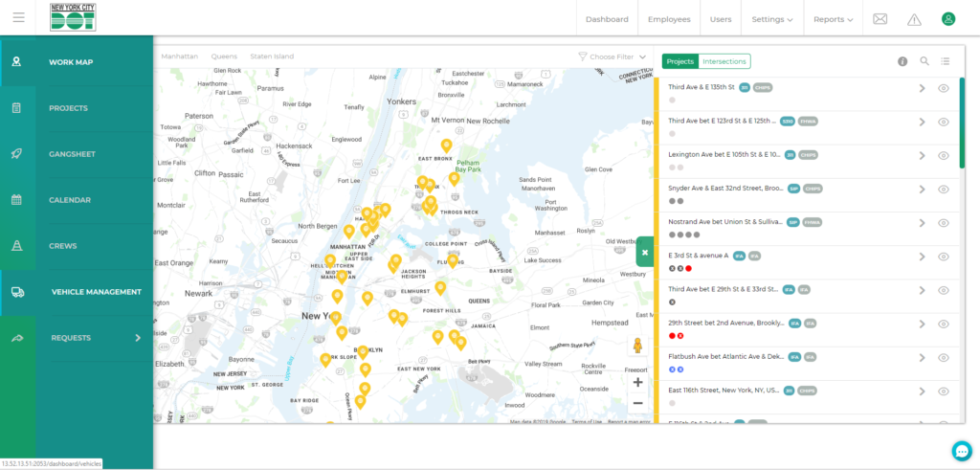
Task: Open the Choose Filter dropdown
Action: 612,56
